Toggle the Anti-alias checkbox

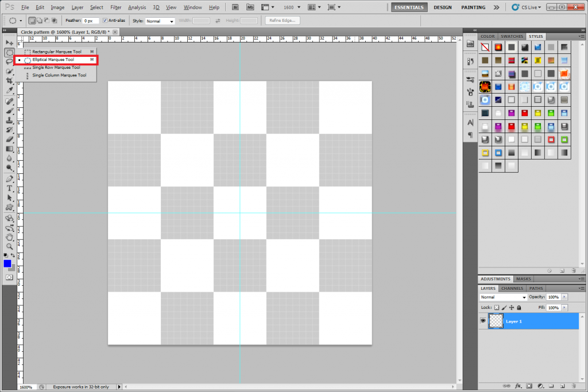[x=105, y=21]
